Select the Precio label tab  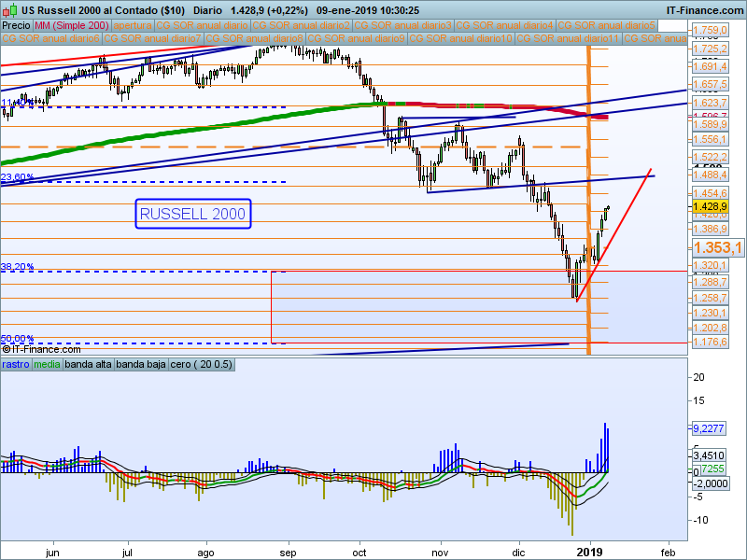pos(16,25)
